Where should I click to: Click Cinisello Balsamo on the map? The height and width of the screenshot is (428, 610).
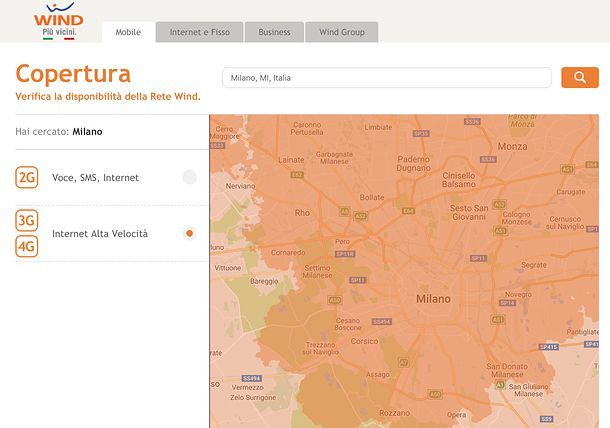(x=459, y=180)
